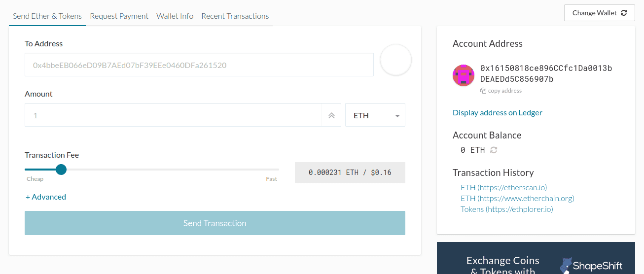
Task: Open the Tokens ethplorer.io link
Action: (507, 209)
